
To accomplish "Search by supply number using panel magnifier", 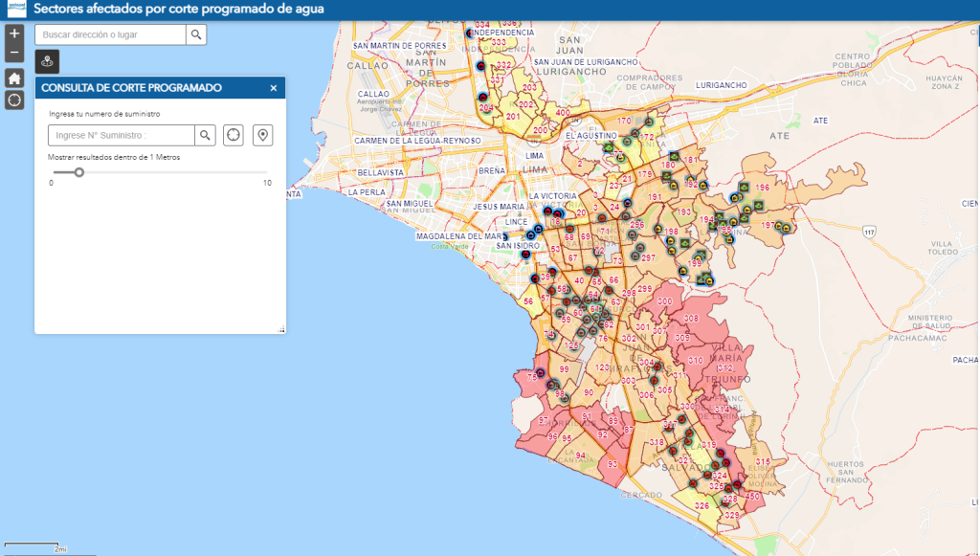I will [x=205, y=135].
